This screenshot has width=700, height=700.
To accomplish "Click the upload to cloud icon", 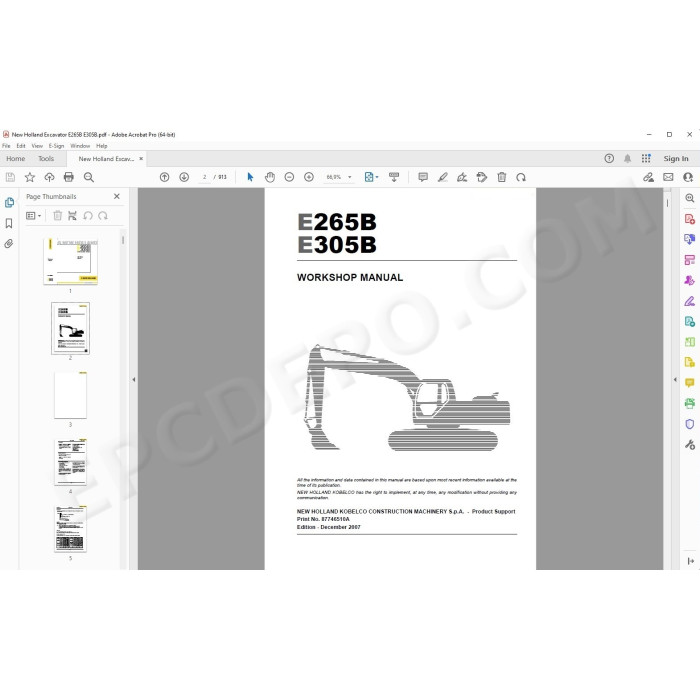I will tap(49, 177).
